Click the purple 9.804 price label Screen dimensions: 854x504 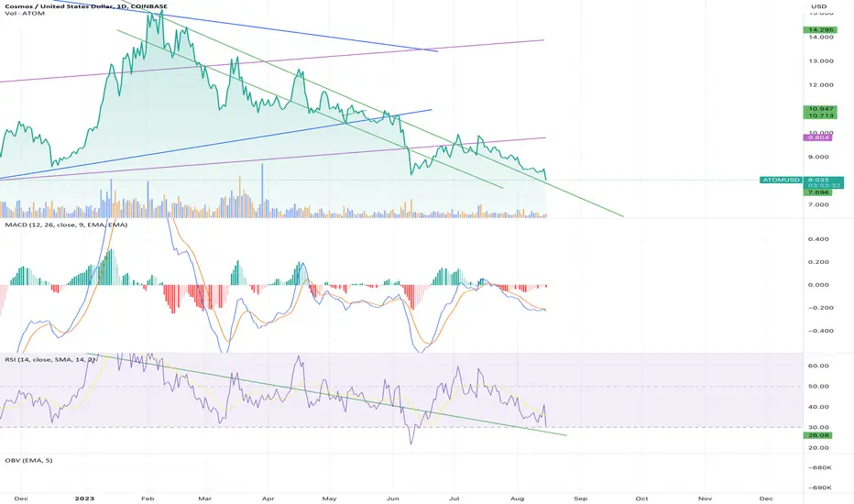point(818,137)
